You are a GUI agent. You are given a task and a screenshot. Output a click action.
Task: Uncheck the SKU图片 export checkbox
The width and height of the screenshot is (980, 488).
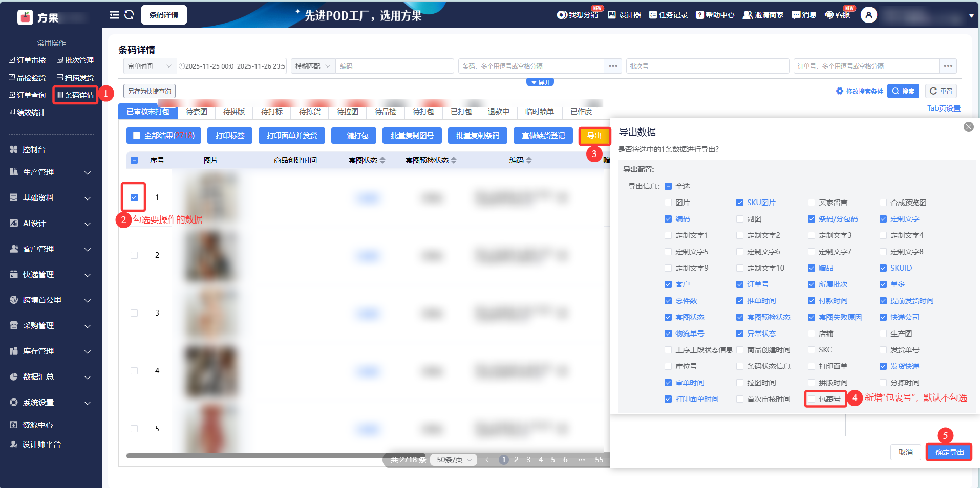[x=740, y=203]
